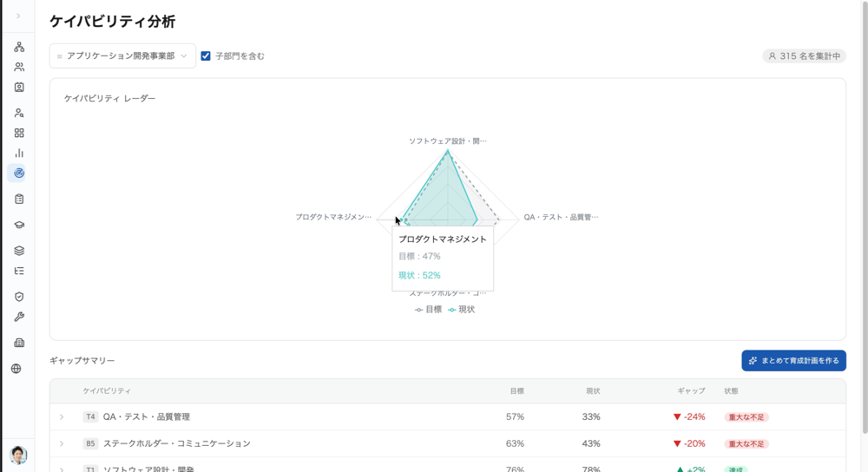Toggle the 目標 series in chart legend
The image size is (868, 472).
point(429,310)
